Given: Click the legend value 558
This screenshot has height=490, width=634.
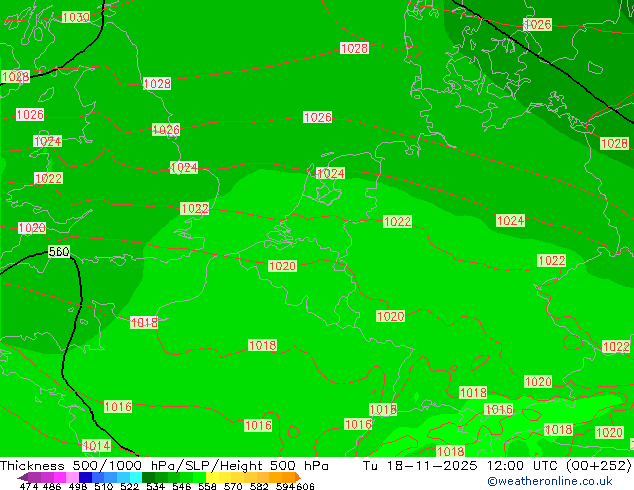Looking at the screenshot, I should coord(207,486).
